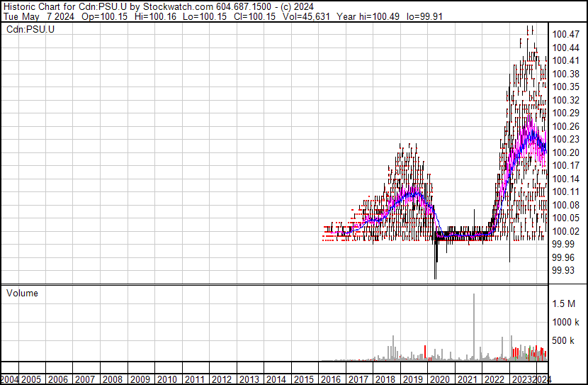This screenshot has width=588, height=385.
Task: Click the Vol=45,631 value in header
Action: point(306,17)
